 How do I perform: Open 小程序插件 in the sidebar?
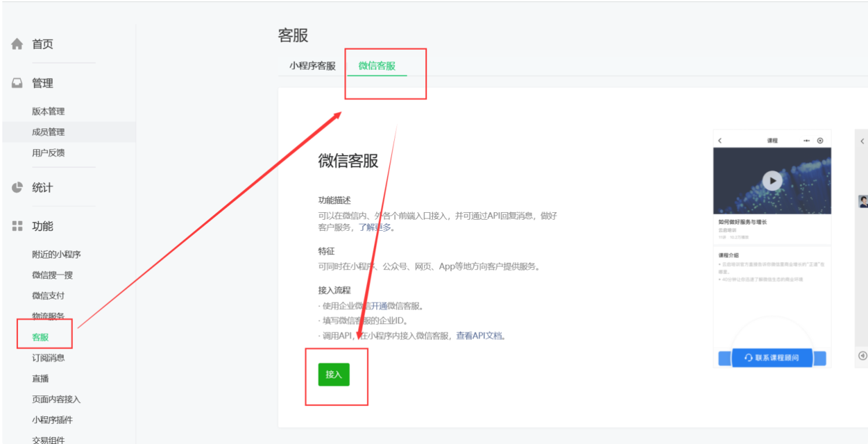tap(52, 420)
